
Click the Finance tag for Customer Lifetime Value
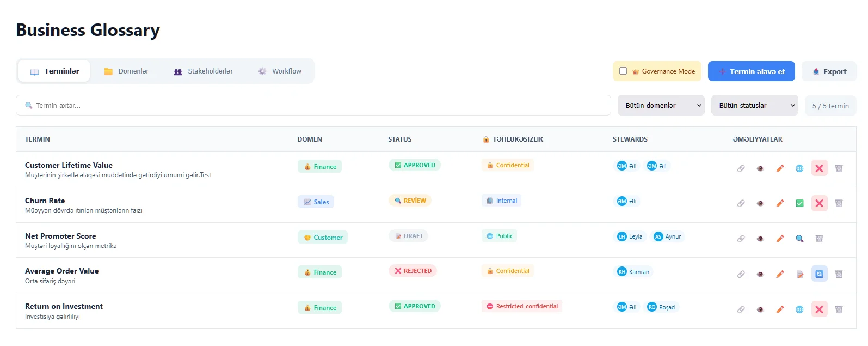coord(319,166)
